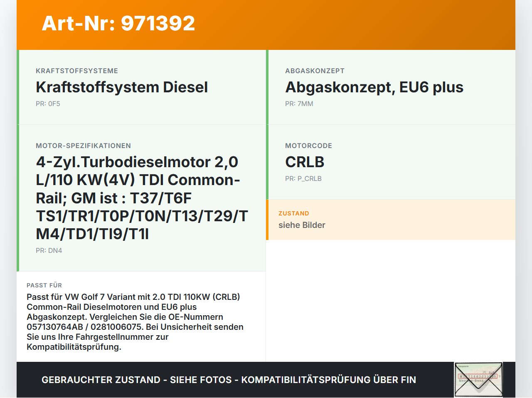532x398 pixels.
Task: Select the orange Art-Nr: 971392 header
Action: 118,24
